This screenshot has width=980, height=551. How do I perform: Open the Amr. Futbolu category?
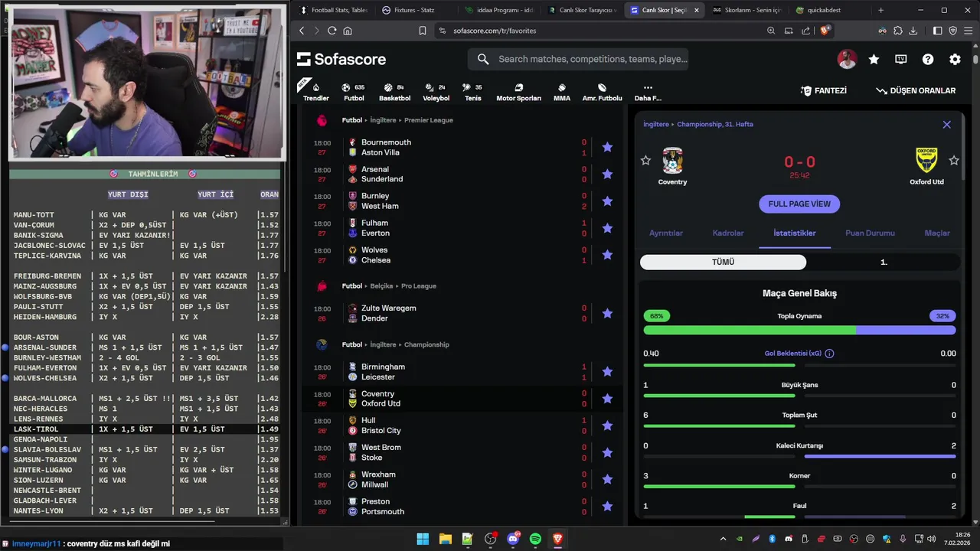pos(602,92)
